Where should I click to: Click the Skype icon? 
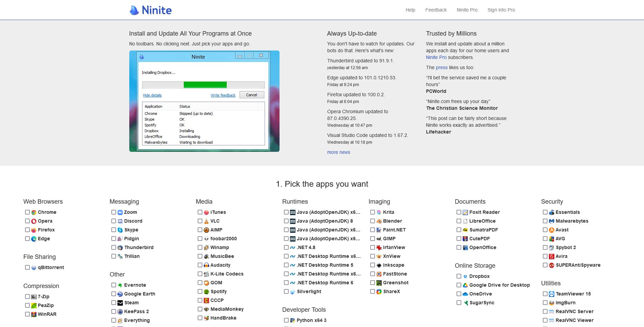pos(120,230)
